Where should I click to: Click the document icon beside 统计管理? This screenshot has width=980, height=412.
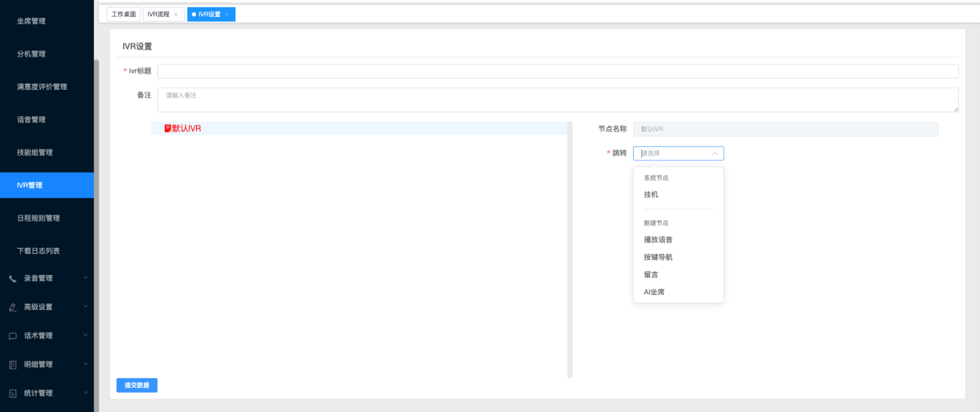[12, 393]
